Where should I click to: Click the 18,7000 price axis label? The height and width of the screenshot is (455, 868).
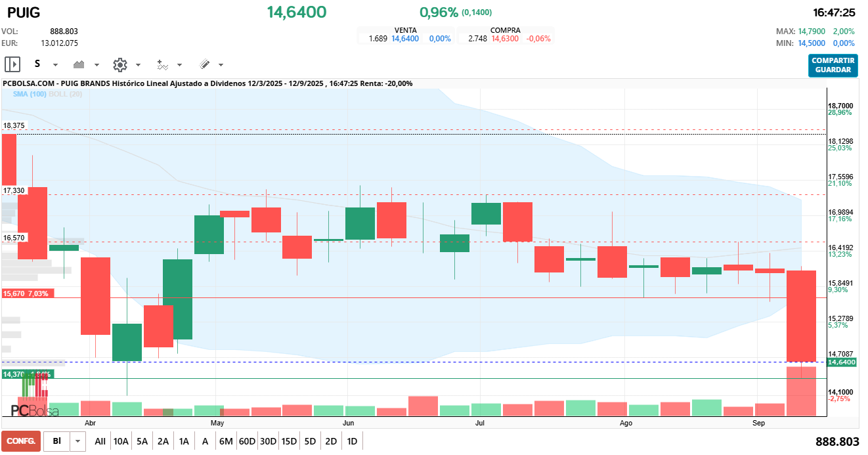pos(840,106)
